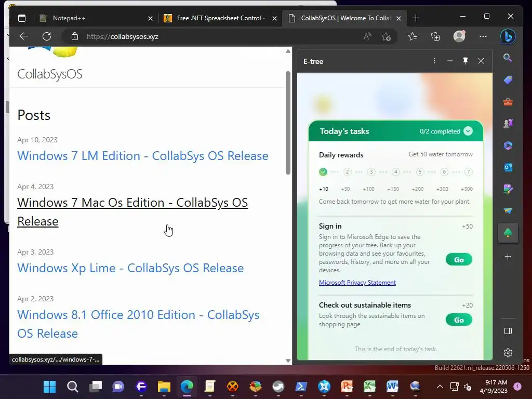Open sidebar settings gear icon
532x399 pixels.
pyautogui.click(x=508, y=353)
